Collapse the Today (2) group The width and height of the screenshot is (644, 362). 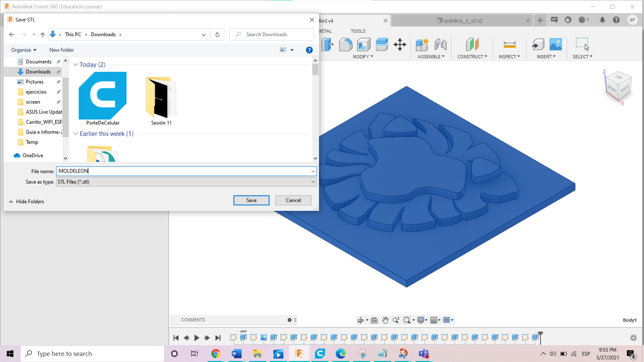(x=75, y=64)
